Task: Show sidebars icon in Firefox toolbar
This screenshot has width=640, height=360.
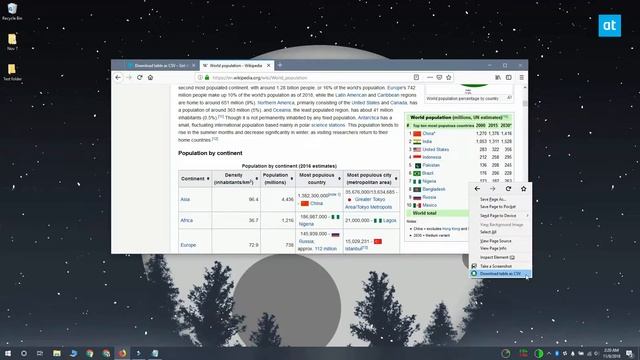Action: pyautogui.click(x=509, y=77)
